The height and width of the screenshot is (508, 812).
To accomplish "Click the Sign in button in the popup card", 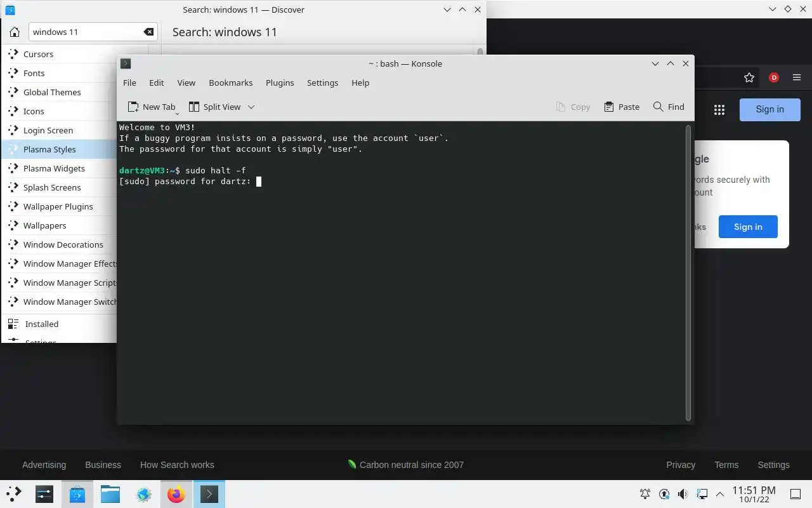I will click(x=748, y=227).
